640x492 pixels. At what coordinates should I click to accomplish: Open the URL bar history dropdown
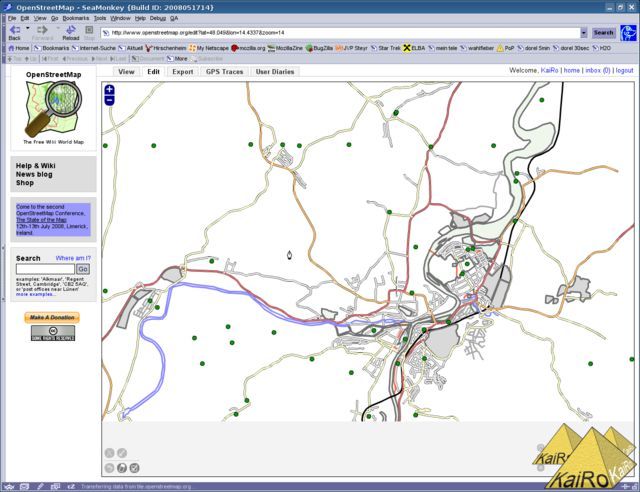click(584, 33)
